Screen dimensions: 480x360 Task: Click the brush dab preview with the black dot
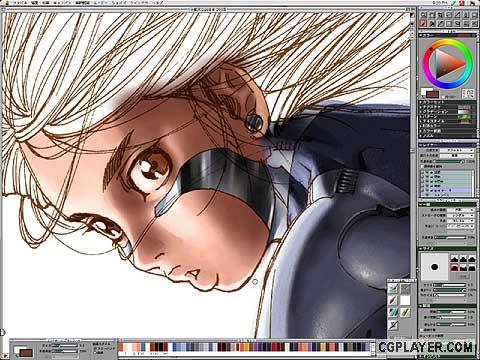pos(434,267)
